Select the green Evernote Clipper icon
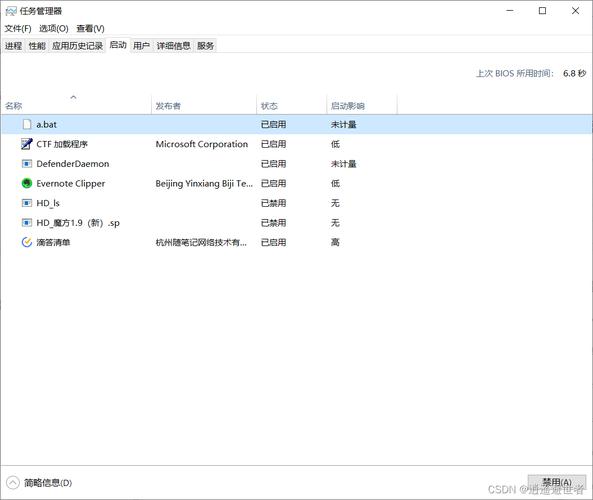Viewport: 593px width, 500px height. tap(26, 183)
